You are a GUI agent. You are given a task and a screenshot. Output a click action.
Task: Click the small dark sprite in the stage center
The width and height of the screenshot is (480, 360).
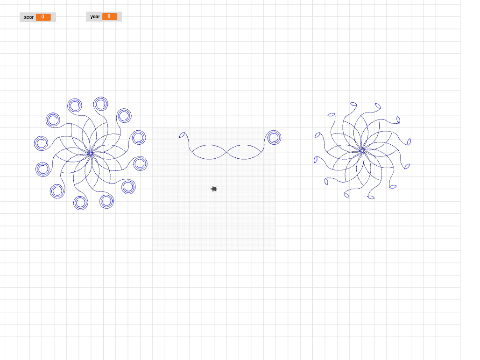[214, 189]
